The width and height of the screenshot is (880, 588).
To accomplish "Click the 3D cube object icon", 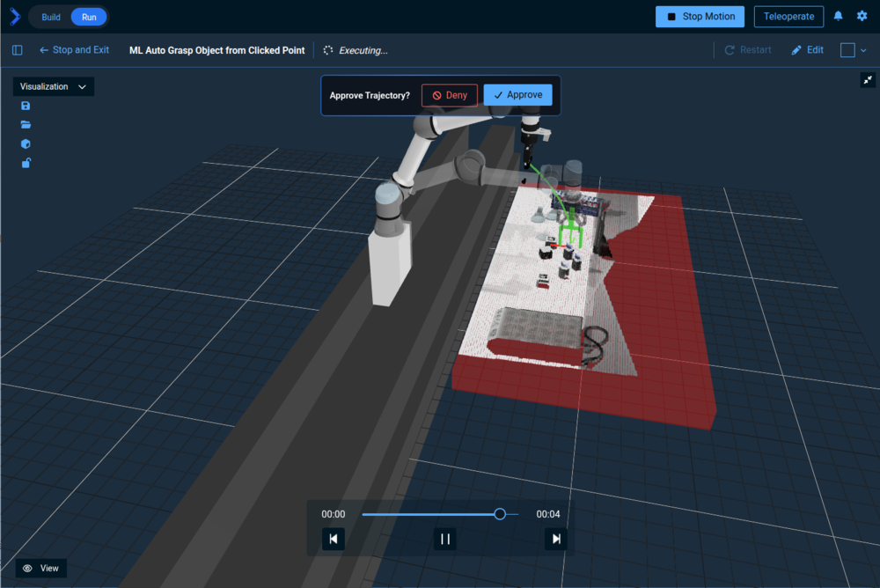I will coord(26,143).
